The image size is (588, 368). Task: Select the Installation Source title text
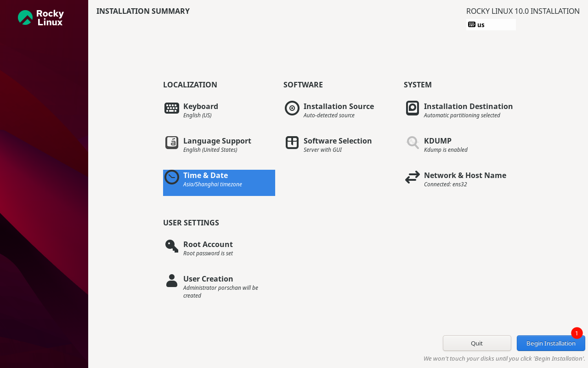339,106
